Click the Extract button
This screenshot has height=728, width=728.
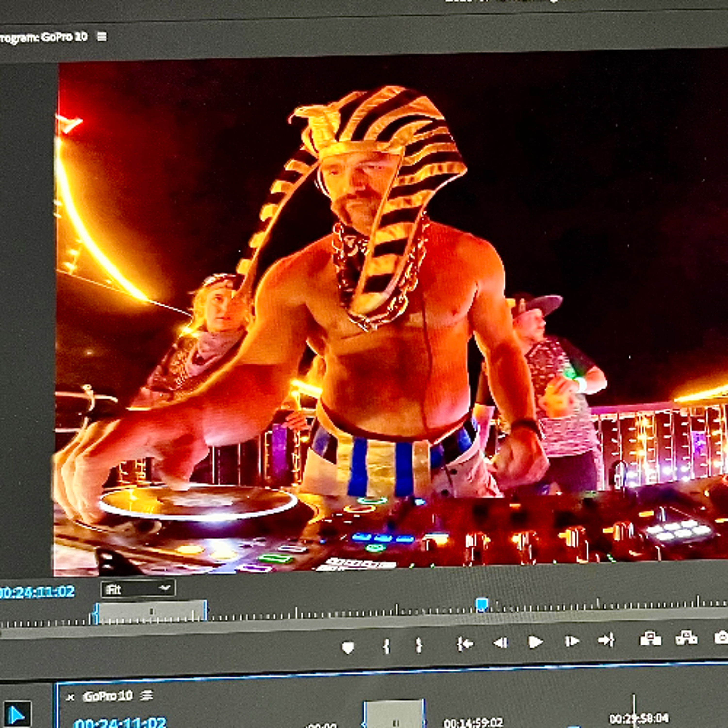pos(686,638)
